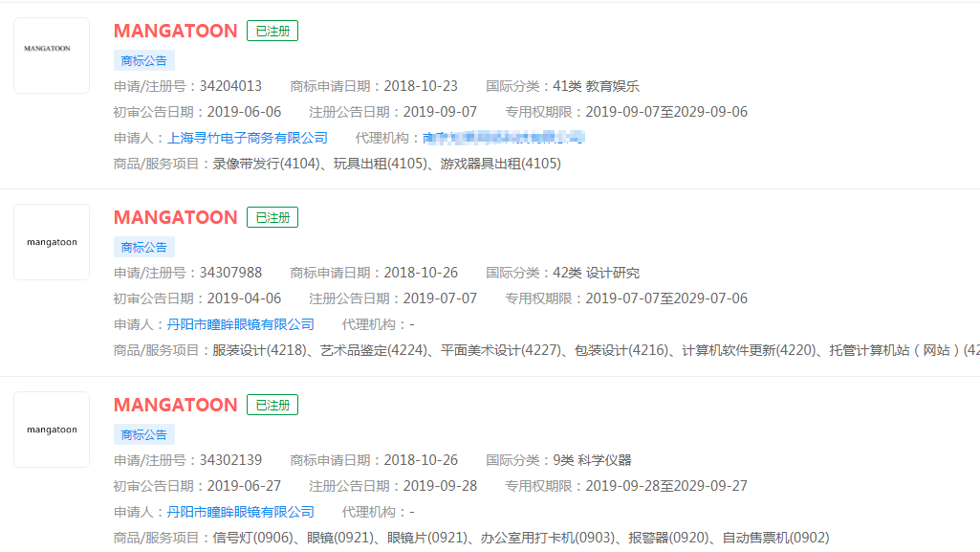Open mangatoon logo thumbnail of the 34307988 entry
980x552 pixels.
tap(52, 243)
